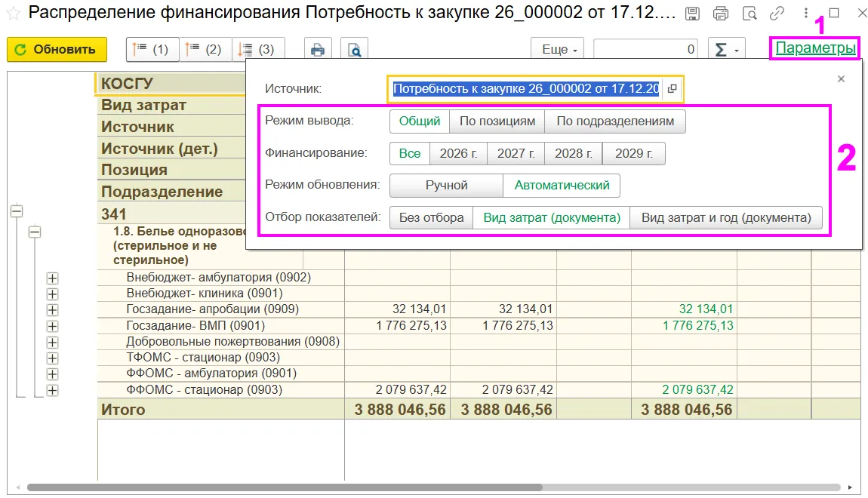This screenshot has height=498, width=868.
Task: Expand Добровольные пожертвования (0908) row
Action: [x=52, y=343]
